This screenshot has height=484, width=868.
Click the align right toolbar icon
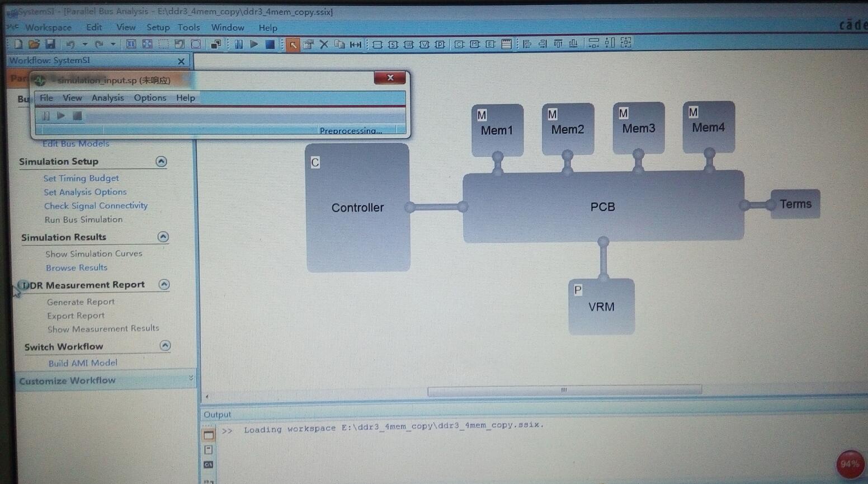pyautogui.click(x=542, y=44)
